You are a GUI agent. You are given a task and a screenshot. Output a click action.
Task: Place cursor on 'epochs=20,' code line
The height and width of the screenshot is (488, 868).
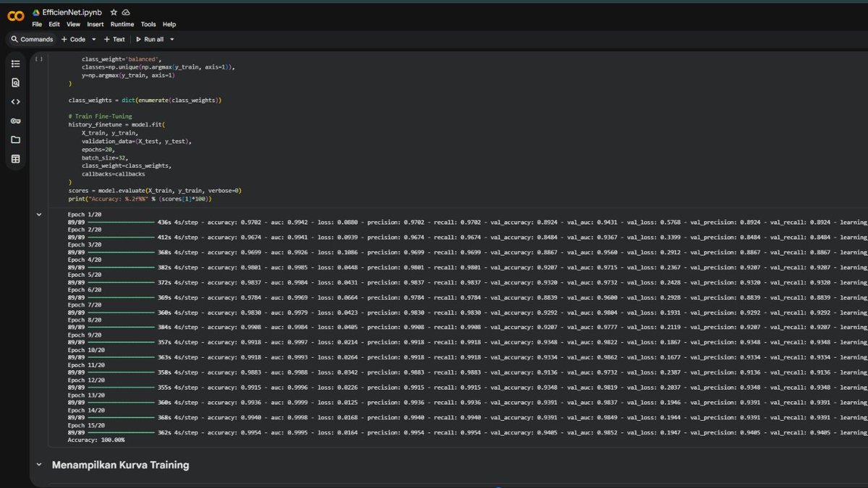pos(98,149)
